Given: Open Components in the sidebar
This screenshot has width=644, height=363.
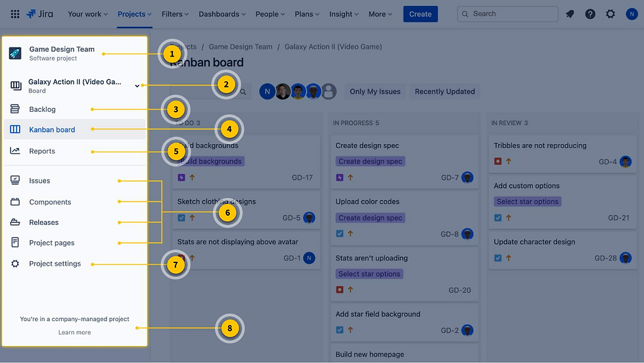Looking at the screenshot, I should tap(75, 202).
